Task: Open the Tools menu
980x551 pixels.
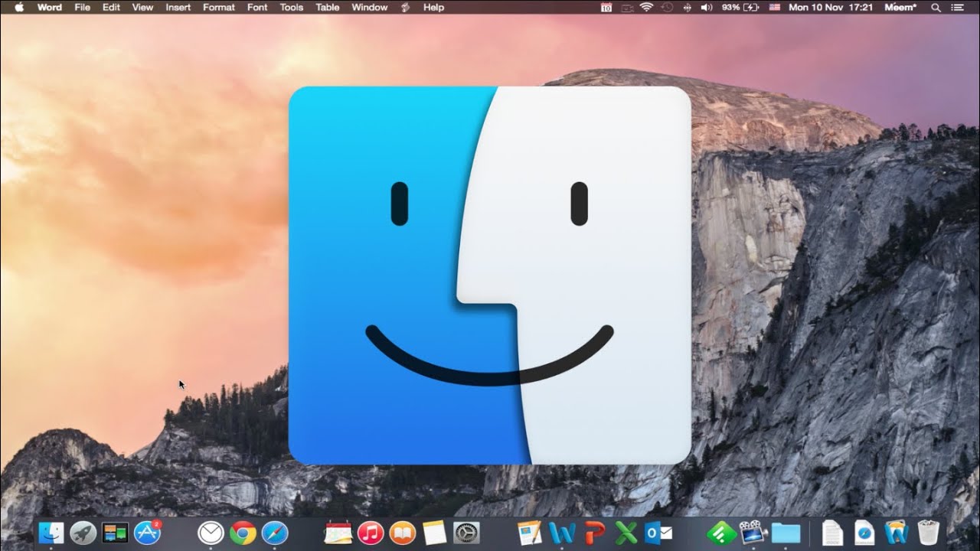Action: point(292,7)
